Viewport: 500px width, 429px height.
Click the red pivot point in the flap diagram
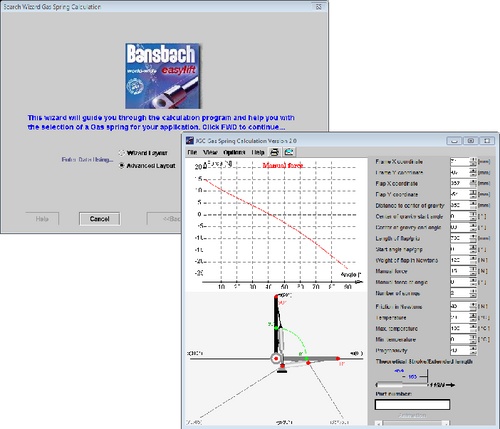pos(276,359)
